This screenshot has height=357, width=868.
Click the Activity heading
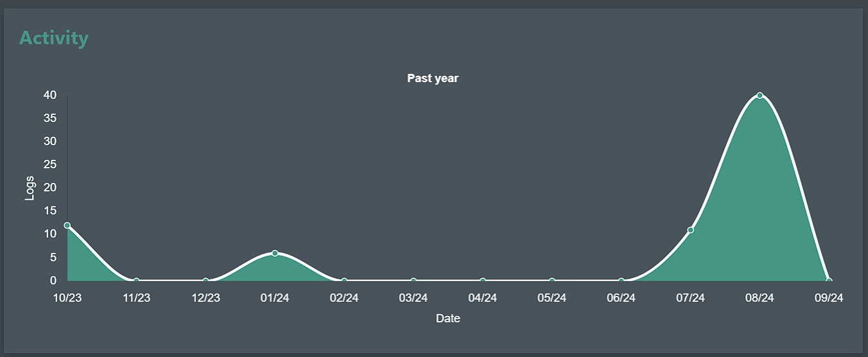(54, 39)
